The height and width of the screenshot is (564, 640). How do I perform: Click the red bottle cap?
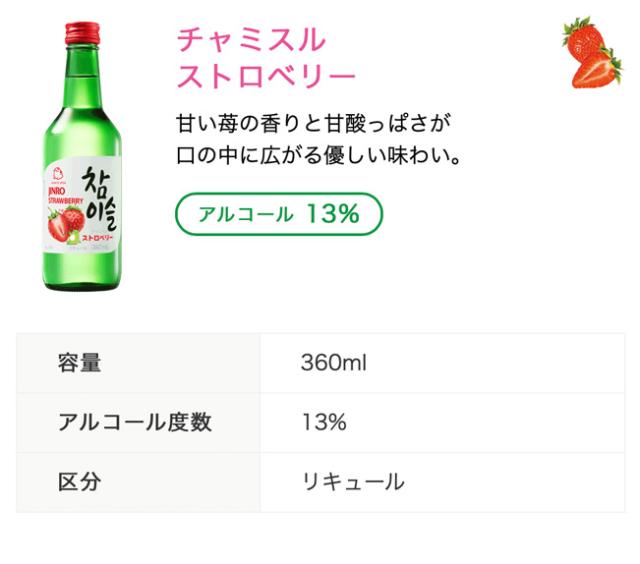point(79,32)
